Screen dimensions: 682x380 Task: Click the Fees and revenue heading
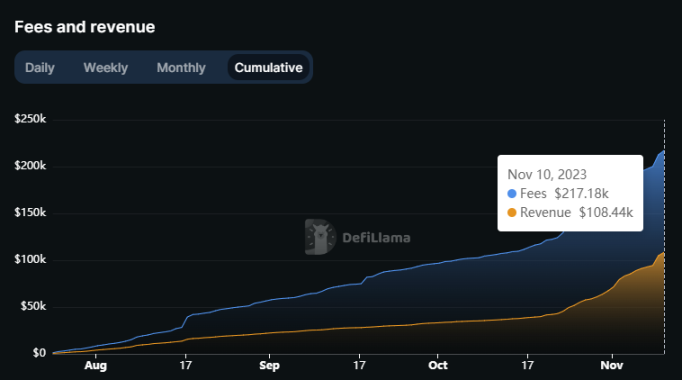(85, 27)
